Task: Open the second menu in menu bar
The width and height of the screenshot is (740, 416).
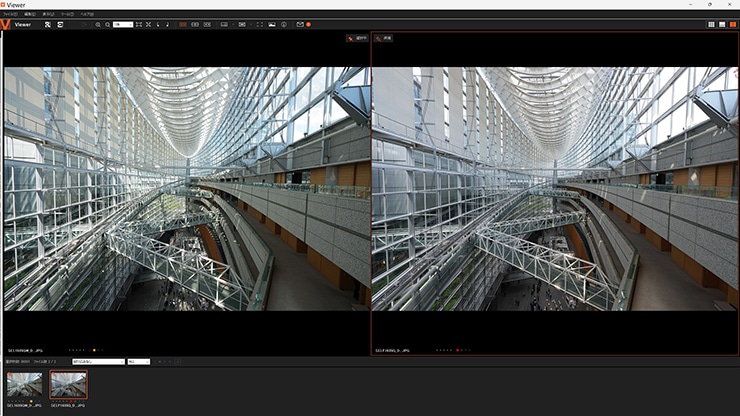Action: (30, 15)
